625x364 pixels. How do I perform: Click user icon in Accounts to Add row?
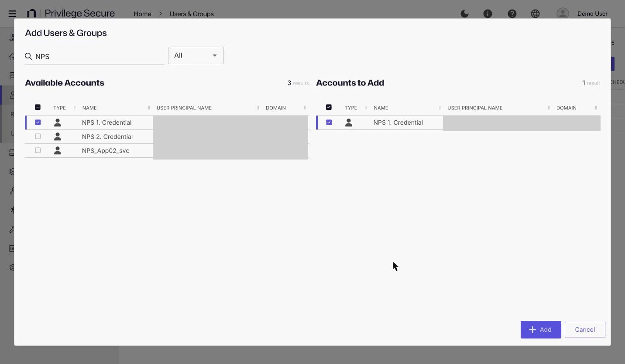point(348,122)
